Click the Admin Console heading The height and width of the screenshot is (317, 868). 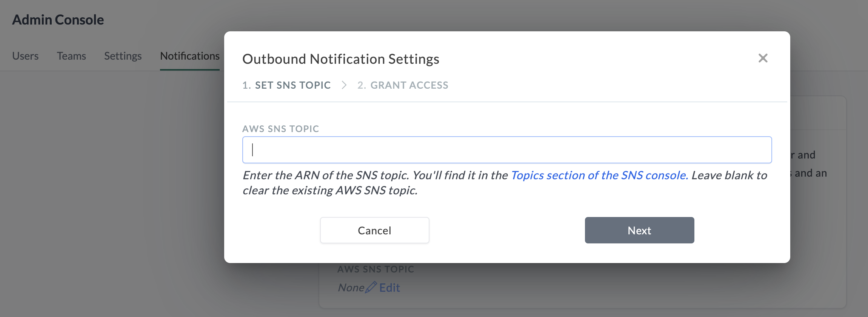point(58,20)
